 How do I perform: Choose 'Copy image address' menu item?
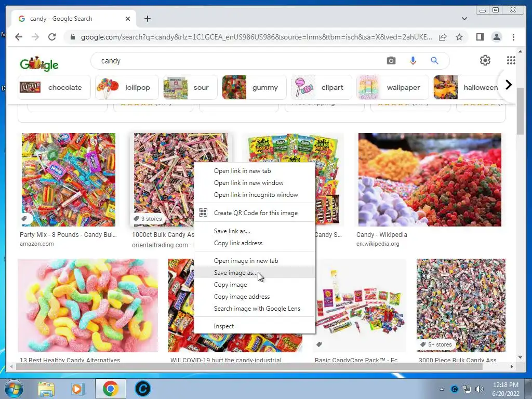click(x=255, y=297)
